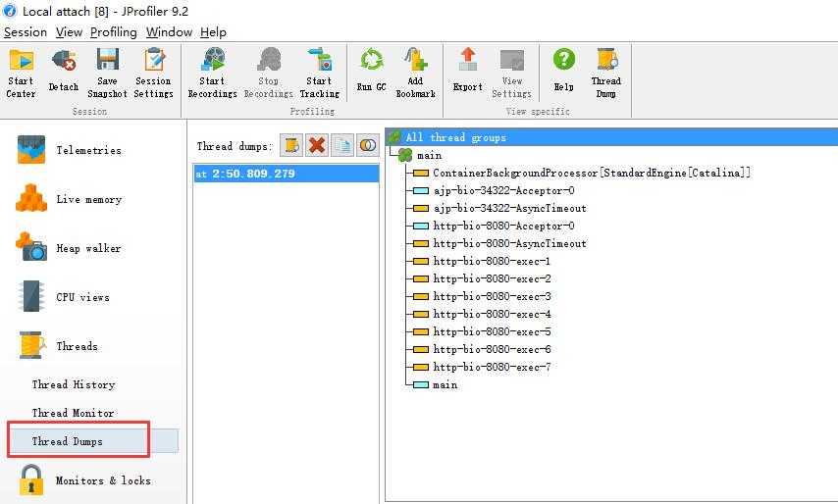Select thread dump at 2:50.809.279
The width and height of the screenshot is (838, 504).
point(286,174)
